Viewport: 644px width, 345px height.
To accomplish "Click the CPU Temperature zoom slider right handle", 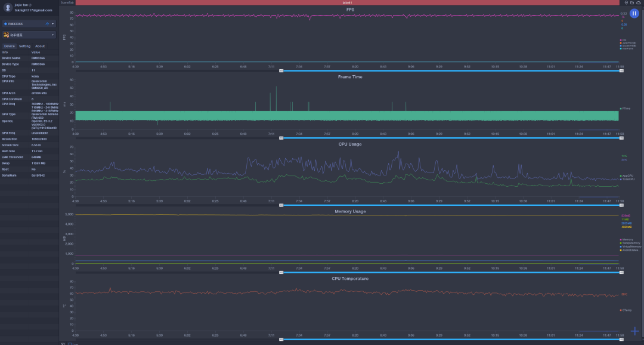I will [621, 339].
